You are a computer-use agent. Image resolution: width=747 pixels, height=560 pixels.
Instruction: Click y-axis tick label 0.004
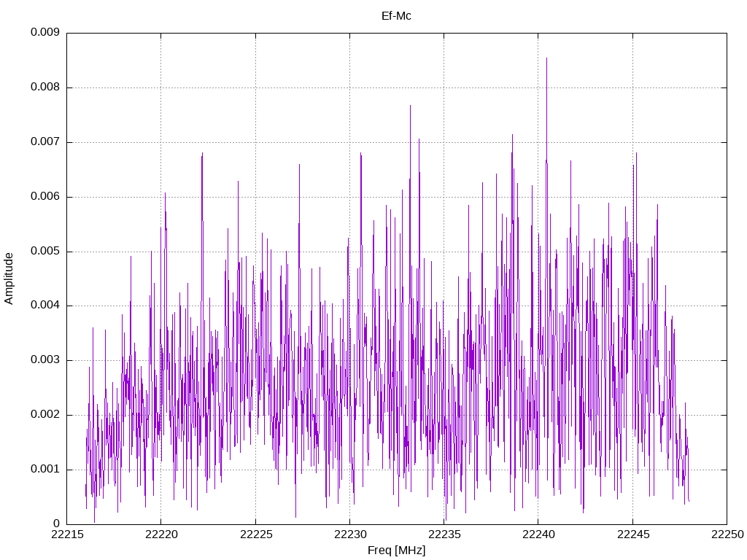[45, 306]
